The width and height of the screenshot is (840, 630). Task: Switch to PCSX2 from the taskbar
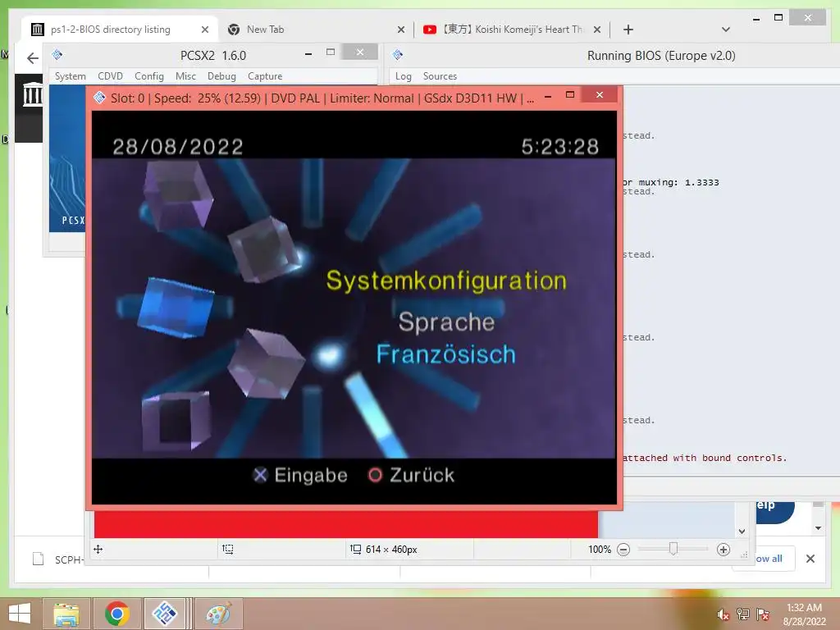[x=165, y=614]
